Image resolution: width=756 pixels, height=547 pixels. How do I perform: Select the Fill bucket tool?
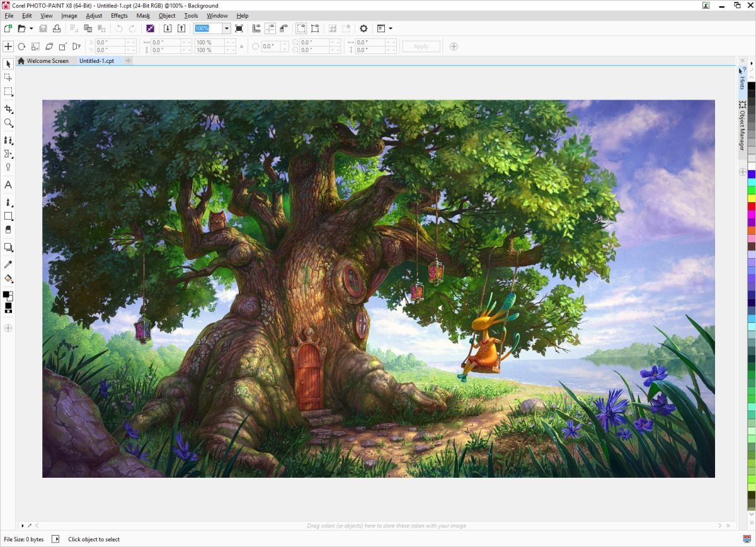click(8, 279)
